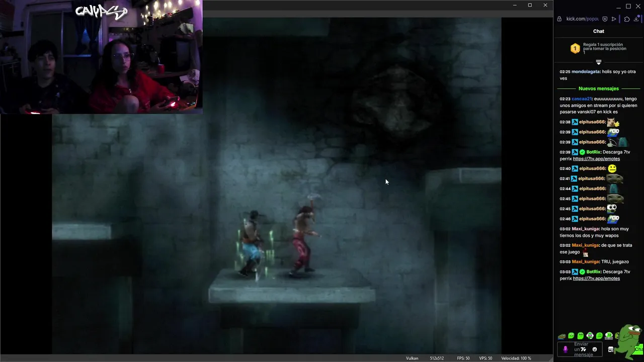Click the site lock icon in address bar
The image size is (644, 362).
coord(559,19)
